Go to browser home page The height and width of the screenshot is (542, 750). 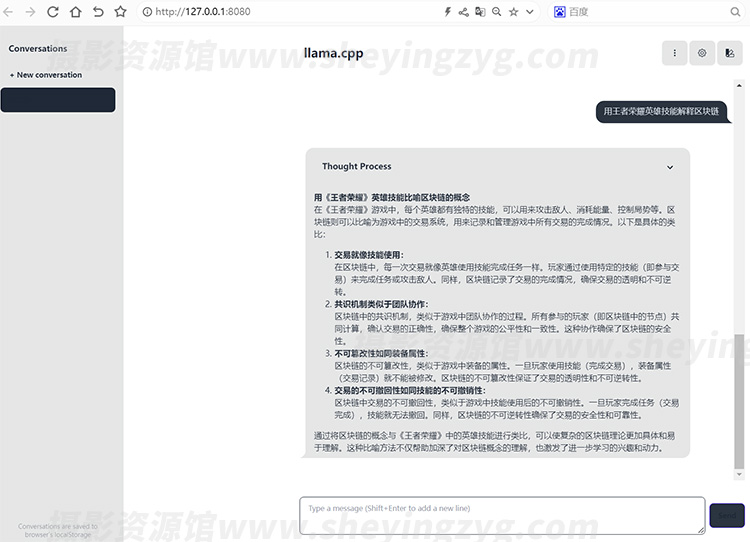(75, 12)
